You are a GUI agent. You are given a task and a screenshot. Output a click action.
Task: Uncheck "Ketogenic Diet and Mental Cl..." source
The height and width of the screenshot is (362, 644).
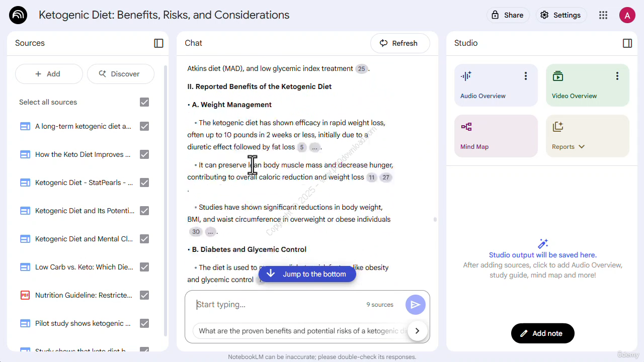pos(144,239)
